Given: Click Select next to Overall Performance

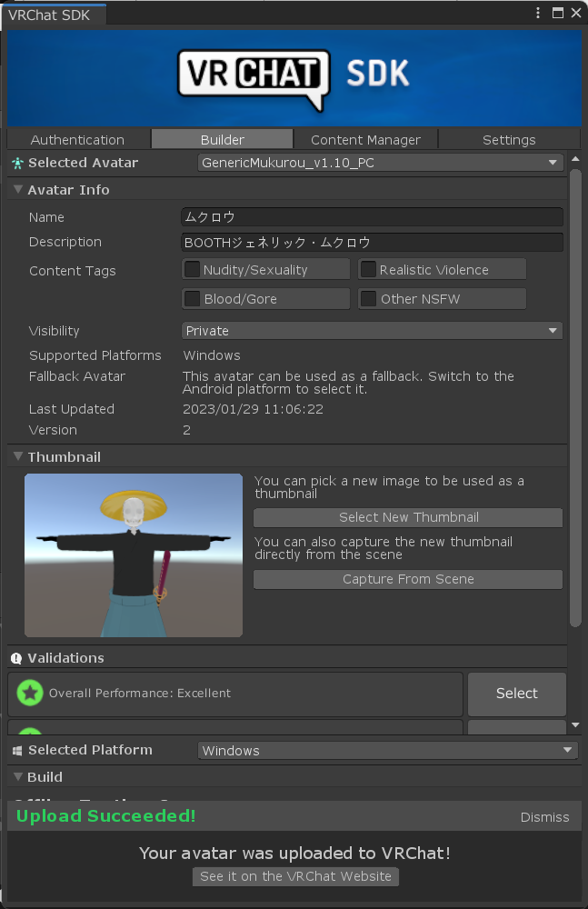Looking at the screenshot, I should (517, 694).
